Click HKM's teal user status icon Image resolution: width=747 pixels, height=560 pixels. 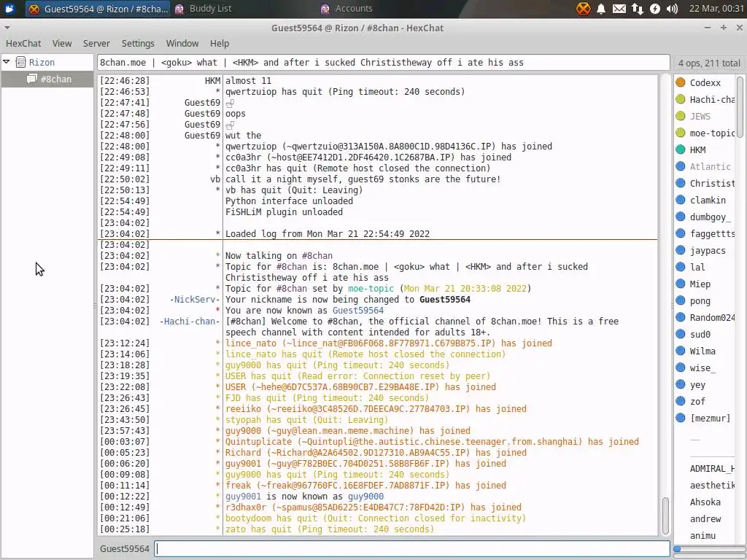pos(681,149)
